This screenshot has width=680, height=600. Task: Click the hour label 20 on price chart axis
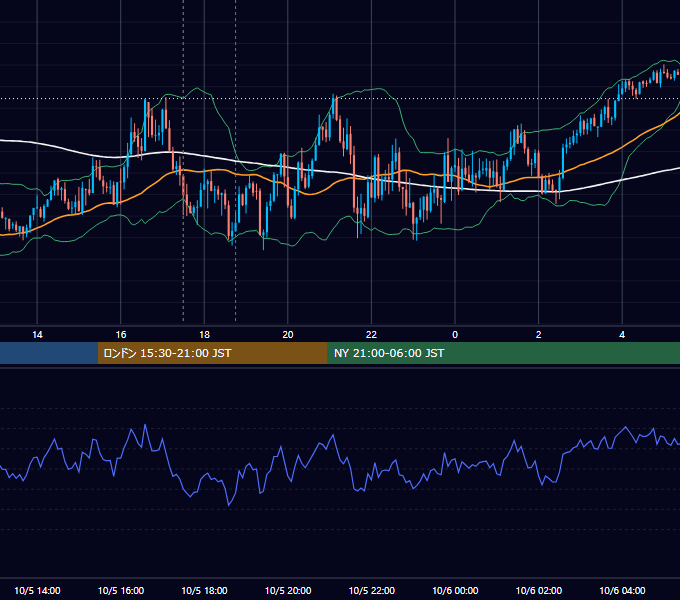[x=288, y=335]
